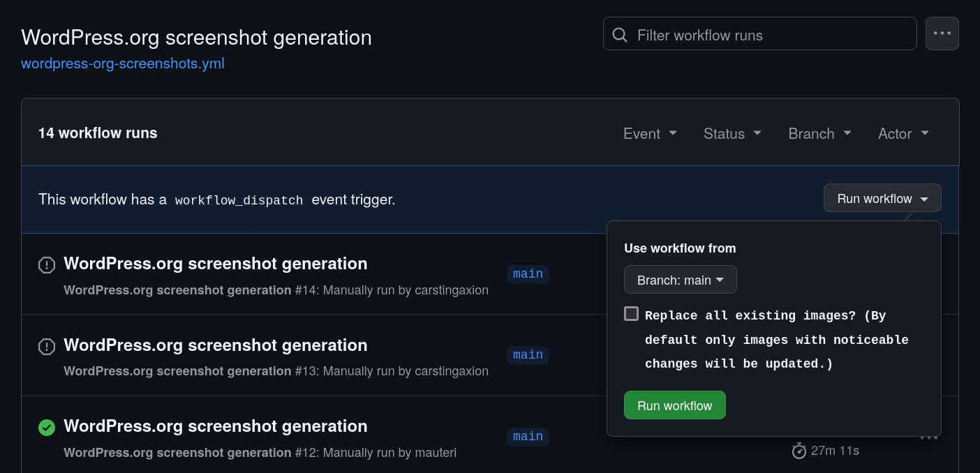
Task: Open the Status filter dropdown
Action: (732, 133)
